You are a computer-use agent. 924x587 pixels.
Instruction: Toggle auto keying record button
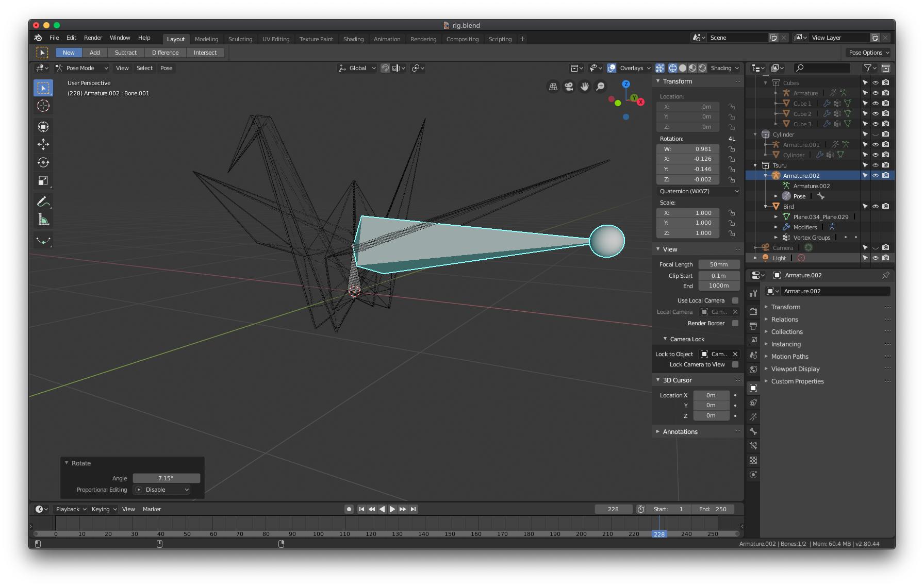tap(349, 509)
